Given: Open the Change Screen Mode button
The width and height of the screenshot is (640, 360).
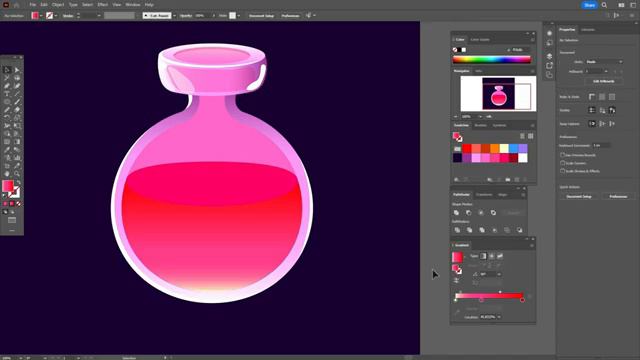Looking at the screenshot, I should (12, 220).
